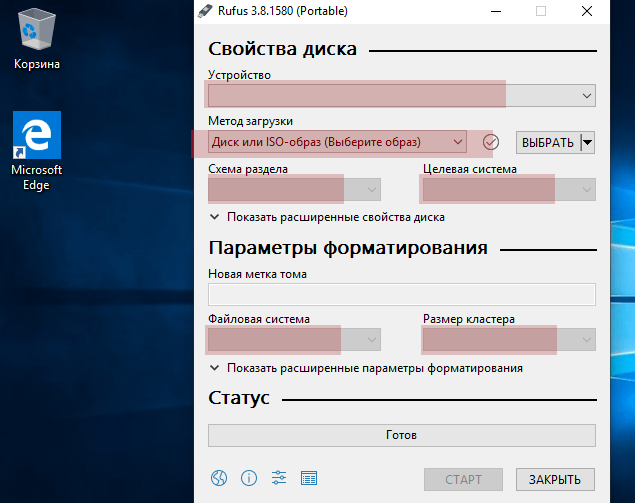Open the About info icon

[249, 478]
